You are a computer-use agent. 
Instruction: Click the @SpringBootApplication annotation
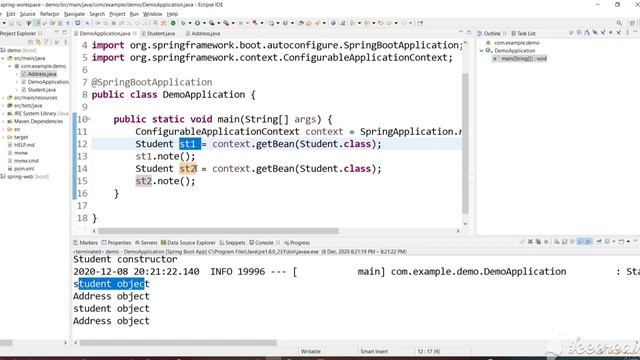(x=152, y=82)
